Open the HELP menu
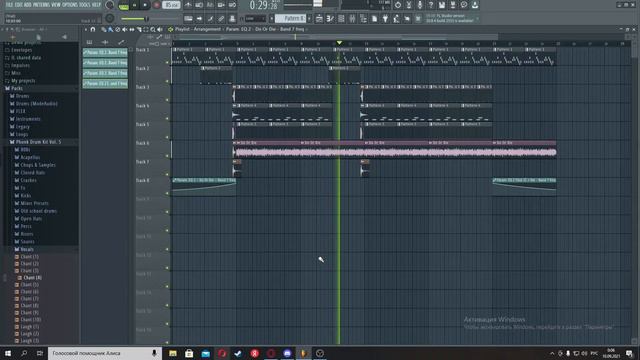Viewport: 640px width, 360px height. click(x=96, y=5)
